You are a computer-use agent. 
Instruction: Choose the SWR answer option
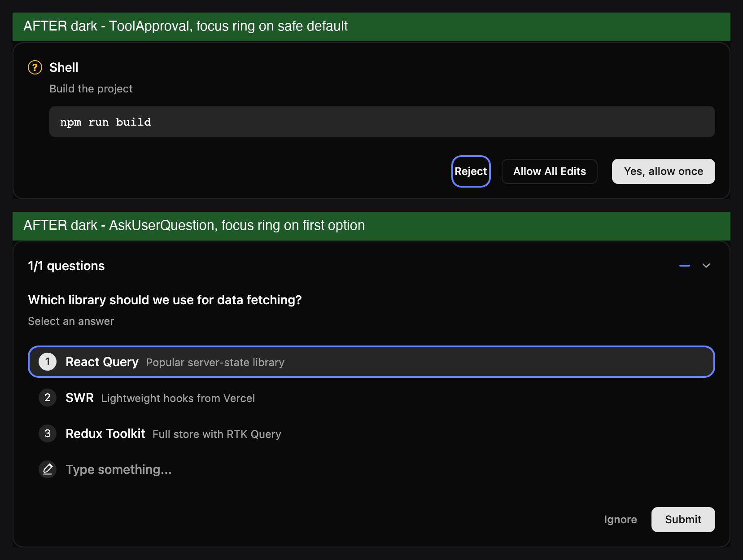coord(371,398)
